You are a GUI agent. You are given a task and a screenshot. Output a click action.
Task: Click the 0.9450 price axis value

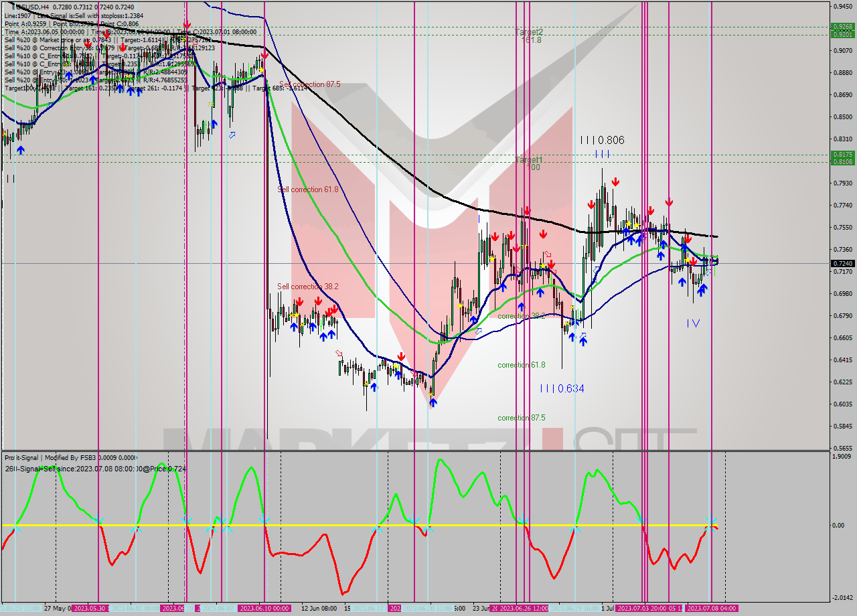click(x=842, y=7)
